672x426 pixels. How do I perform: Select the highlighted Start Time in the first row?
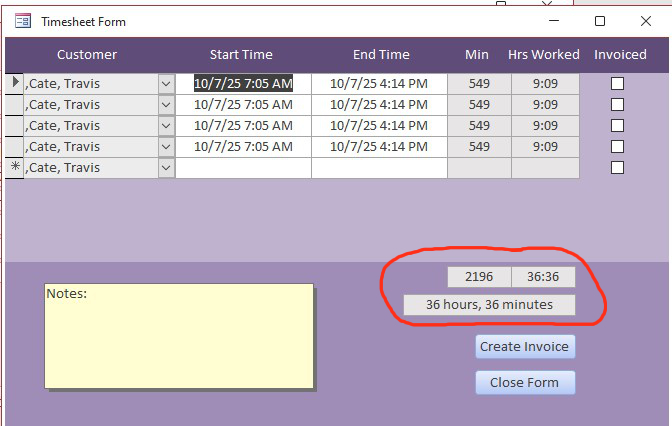(243, 83)
